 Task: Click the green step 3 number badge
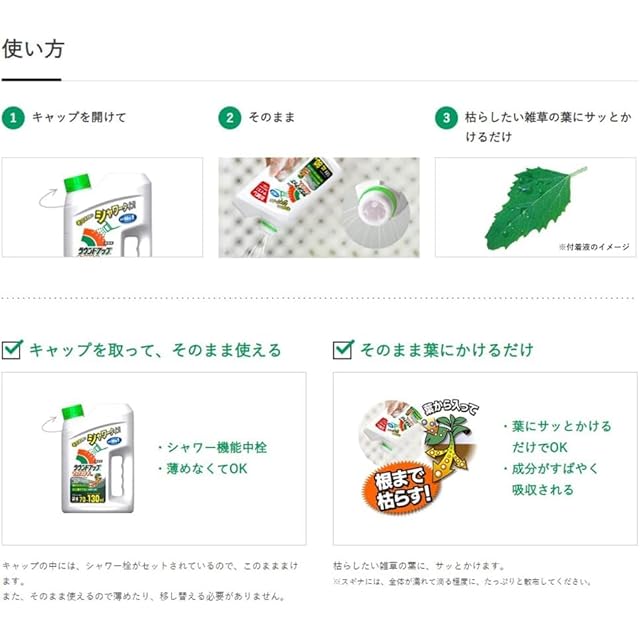coord(446,118)
